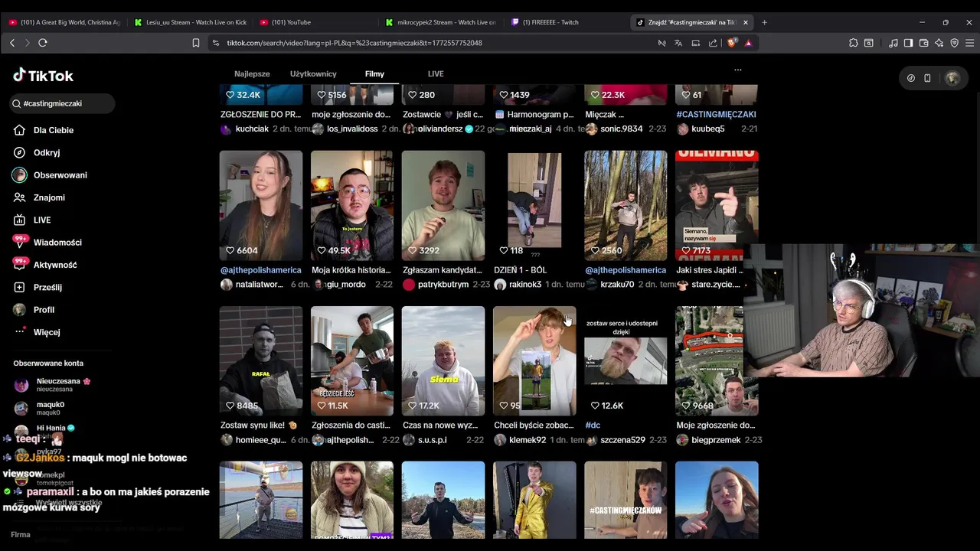
Task: Select the Filmy tab
Action: point(374,73)
